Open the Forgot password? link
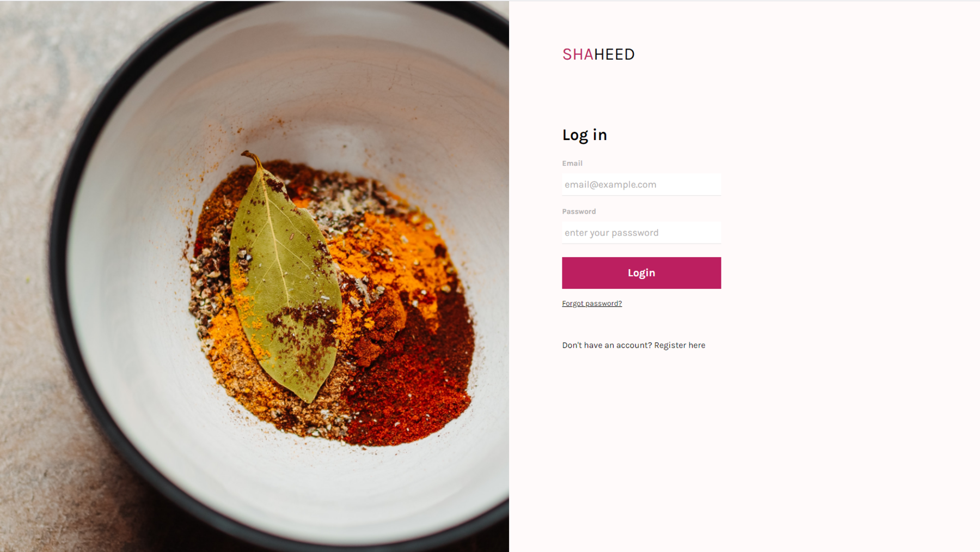The height and width of the screenshot is (552, 980). 592,304
